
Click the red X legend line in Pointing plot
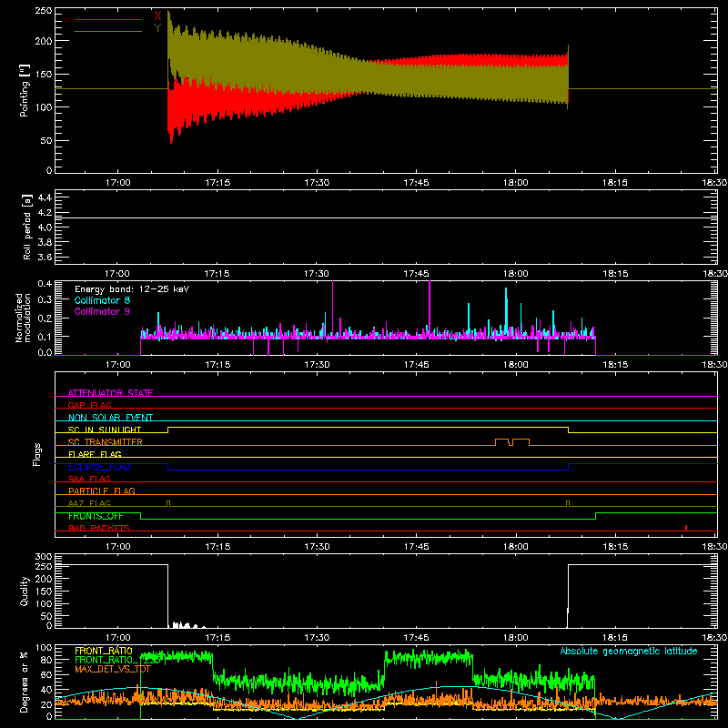pos(108,19)
